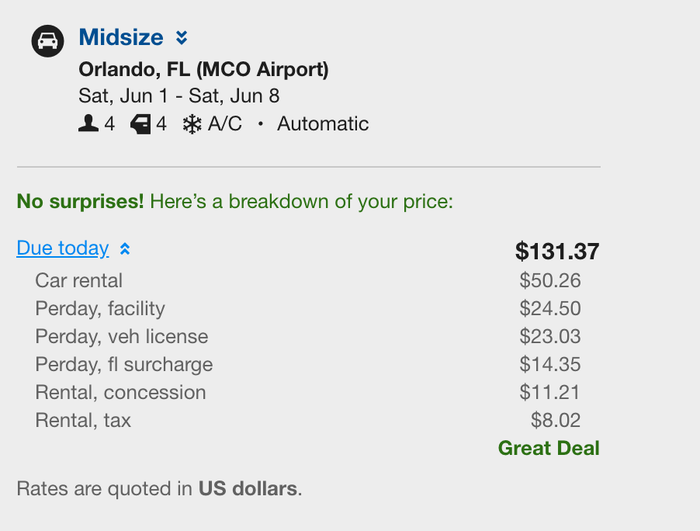The width and height of the screenshot is (700, 531).
Task: Click the Midsize car class heading
Action: click(x=121, y=37)
